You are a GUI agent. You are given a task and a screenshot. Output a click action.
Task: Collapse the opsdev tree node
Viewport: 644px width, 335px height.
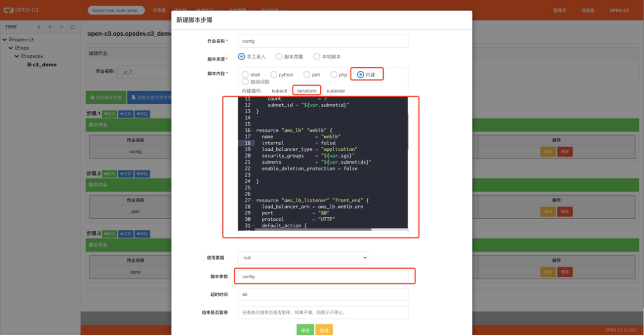tap(17, 56)
